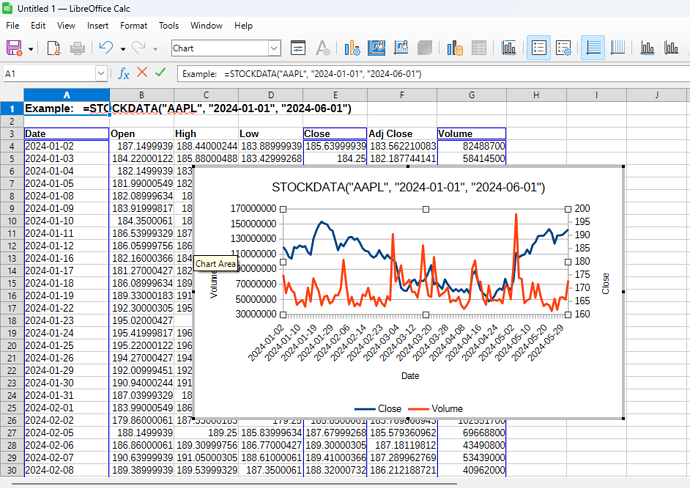
Task: Click volume cell 82488700
Action: (x=472, y=146)
